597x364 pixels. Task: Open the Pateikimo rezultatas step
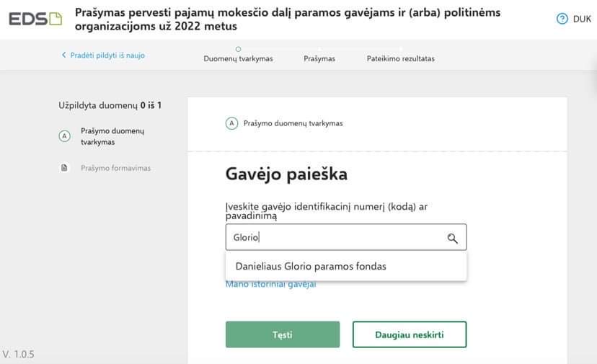(400, 58)
